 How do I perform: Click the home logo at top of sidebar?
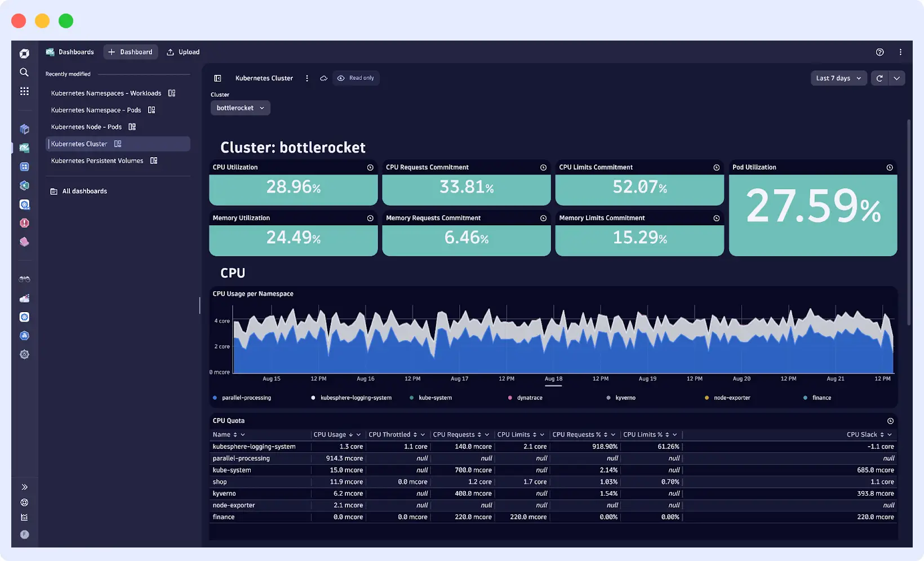click(x=24, y=52)
